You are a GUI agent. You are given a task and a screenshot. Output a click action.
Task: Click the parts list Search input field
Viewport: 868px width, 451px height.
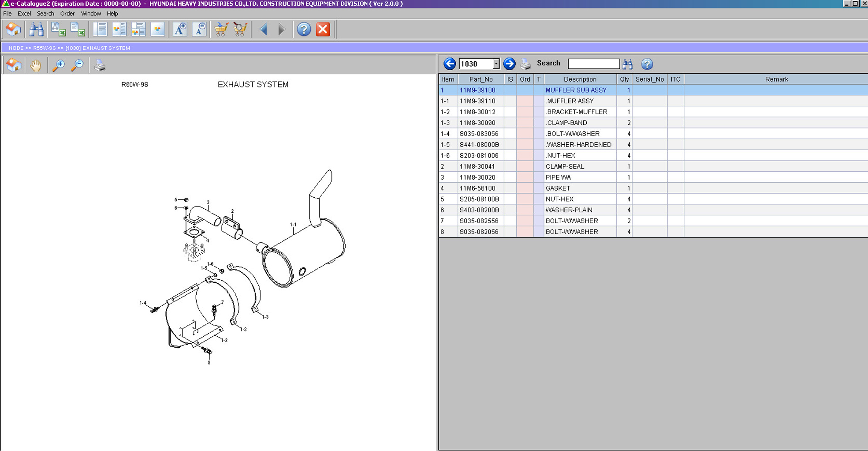[593, 64]
